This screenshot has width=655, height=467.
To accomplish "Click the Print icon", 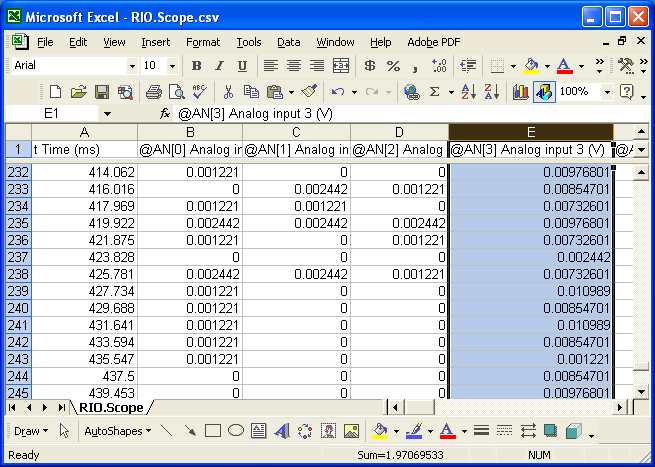I will [x=154, y=92].
